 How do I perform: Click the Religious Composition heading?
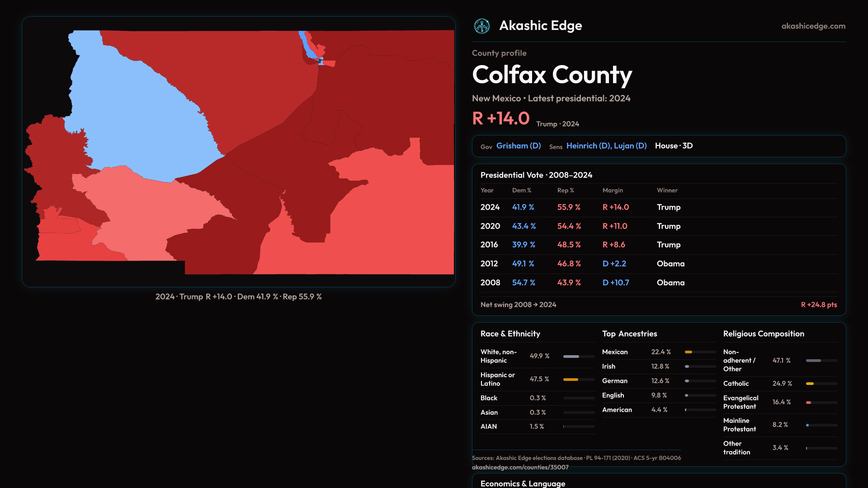(763, 334)
